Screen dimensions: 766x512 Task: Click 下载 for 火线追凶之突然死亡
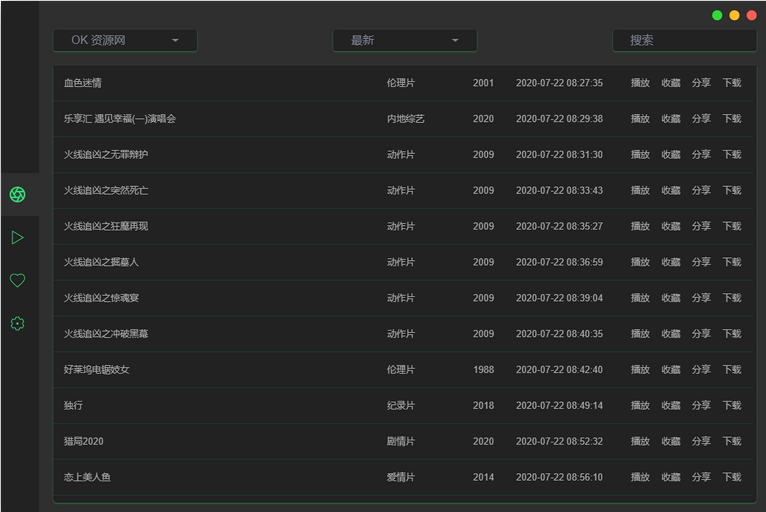[x=732, y=191]
